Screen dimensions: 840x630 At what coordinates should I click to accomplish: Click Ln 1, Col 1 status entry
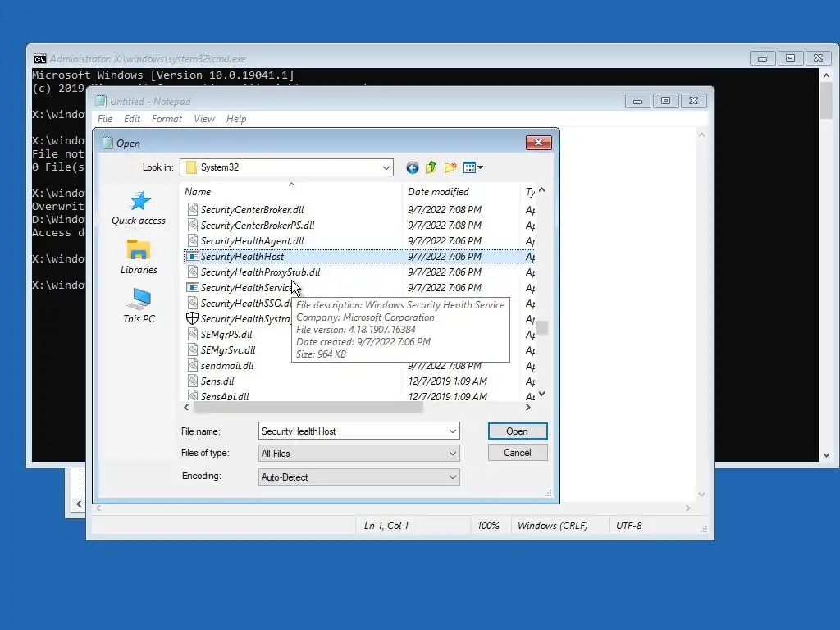[386, 526]
